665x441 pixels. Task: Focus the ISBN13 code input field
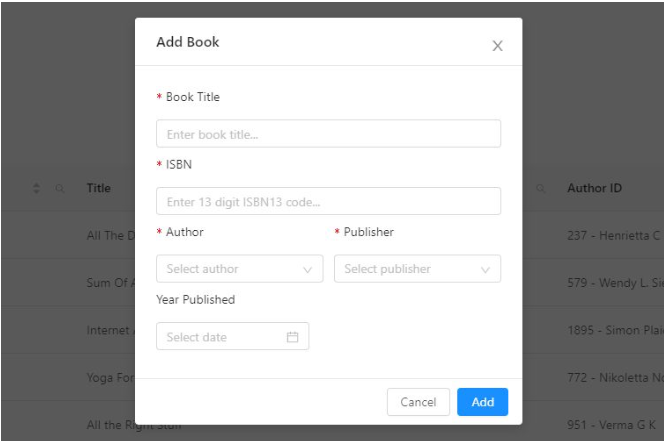(x=328, y=201)
